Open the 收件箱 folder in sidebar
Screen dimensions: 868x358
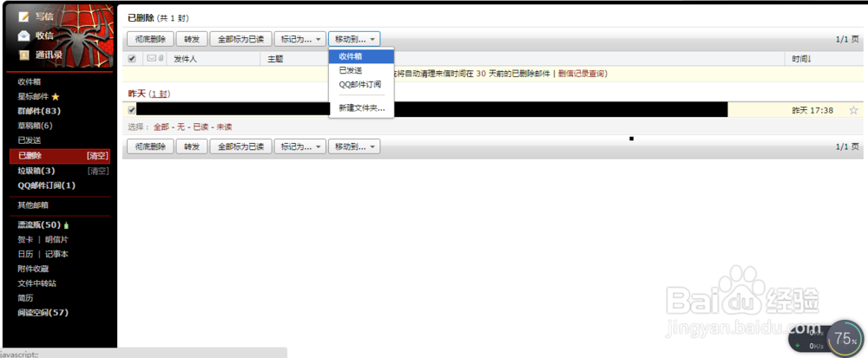click(x=30, y=81)
